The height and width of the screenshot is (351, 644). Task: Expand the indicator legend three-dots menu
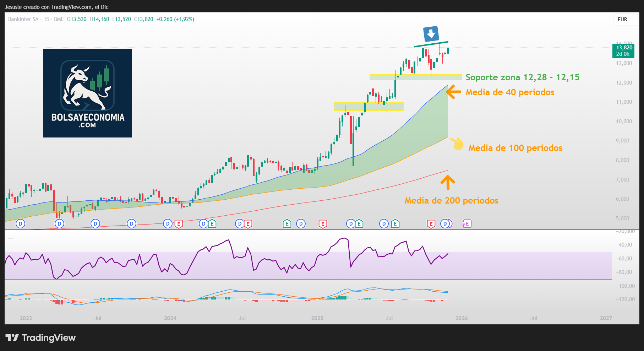pos(11,238)
